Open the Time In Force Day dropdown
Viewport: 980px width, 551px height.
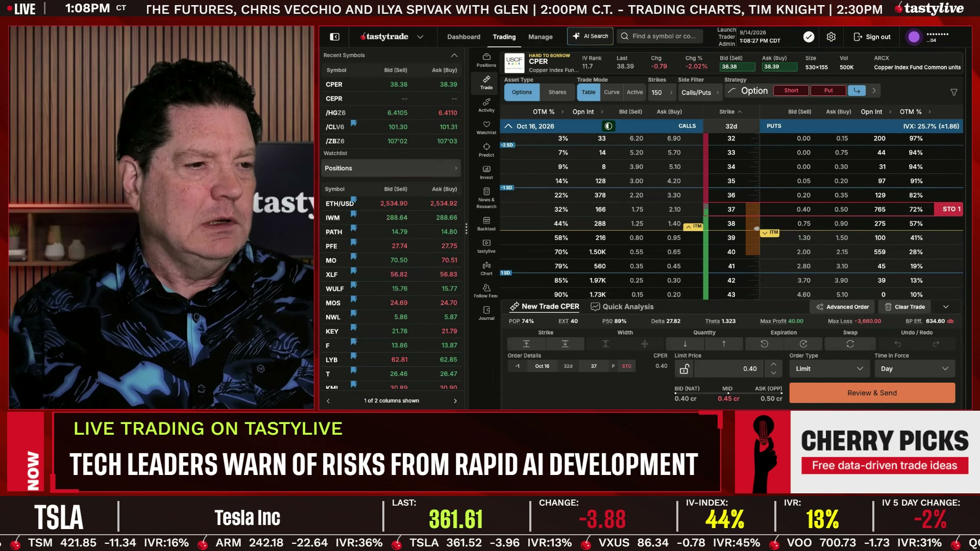tap(914, 369)
